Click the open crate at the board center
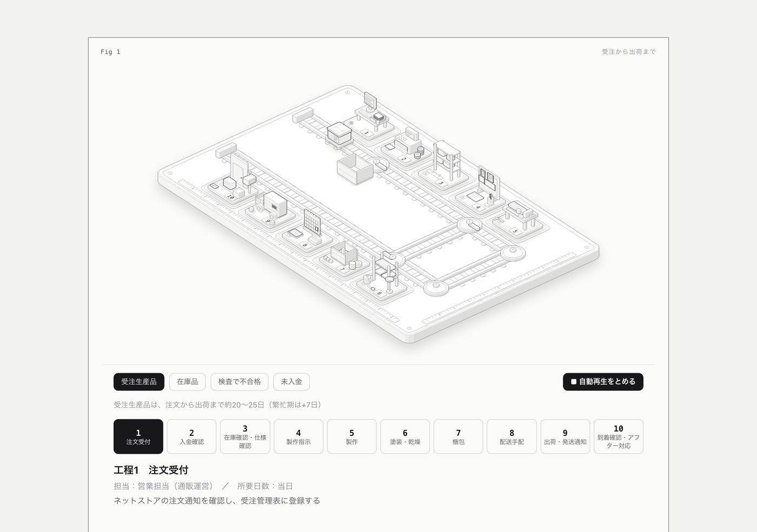This screenshot has height=532, width=757. (x=355, y=168)
